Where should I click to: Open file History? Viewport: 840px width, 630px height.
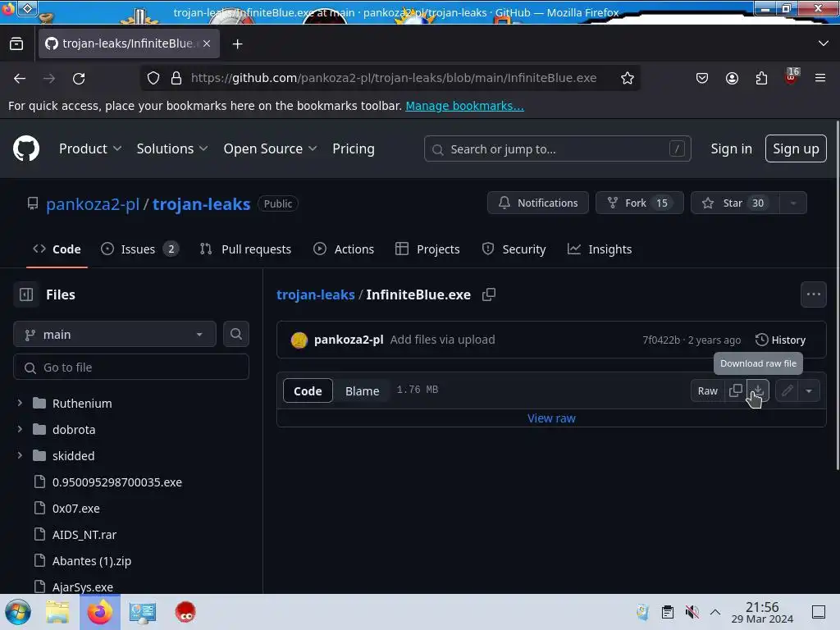780,340
